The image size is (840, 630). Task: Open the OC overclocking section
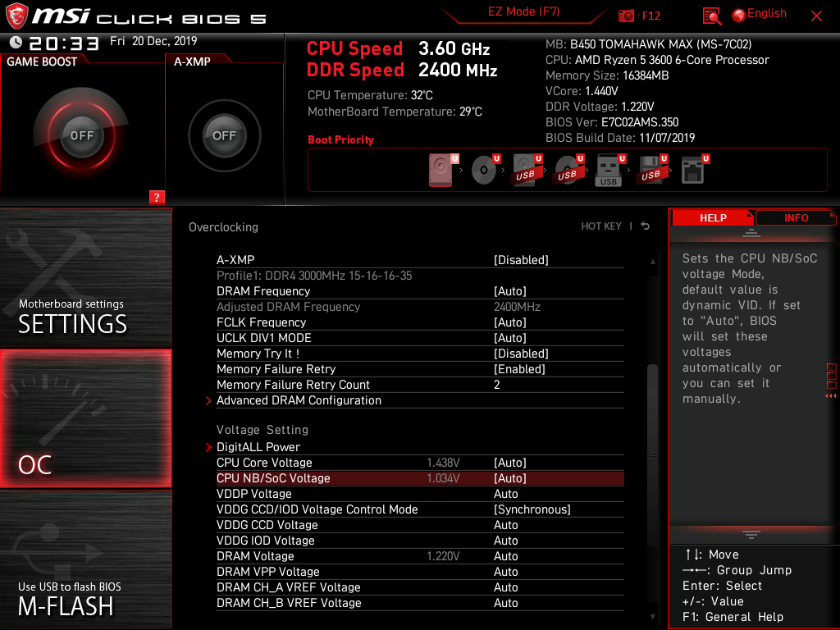(85, 418)
